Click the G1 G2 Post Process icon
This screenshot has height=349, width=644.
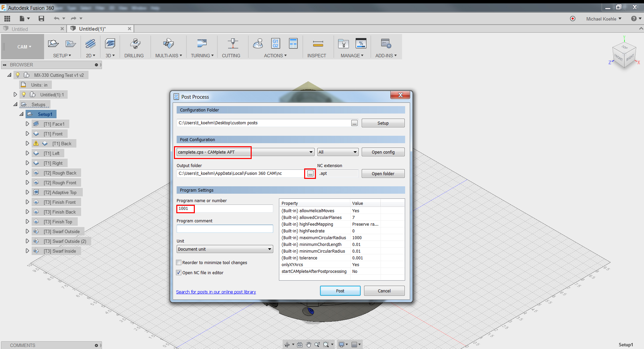click(276, 43)
